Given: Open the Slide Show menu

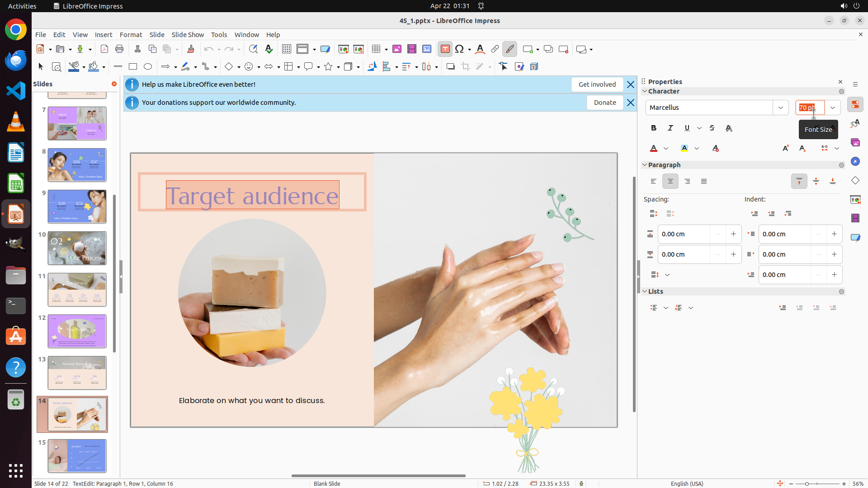Looking at the screenshot, I should click(x=188, y=35).
